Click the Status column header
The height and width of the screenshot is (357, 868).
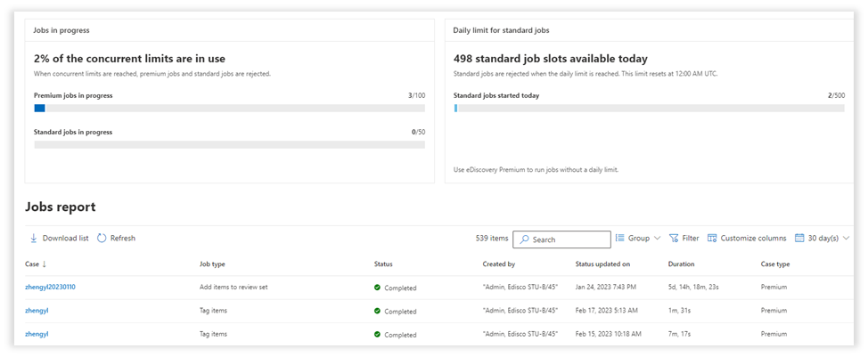(383, 264)
